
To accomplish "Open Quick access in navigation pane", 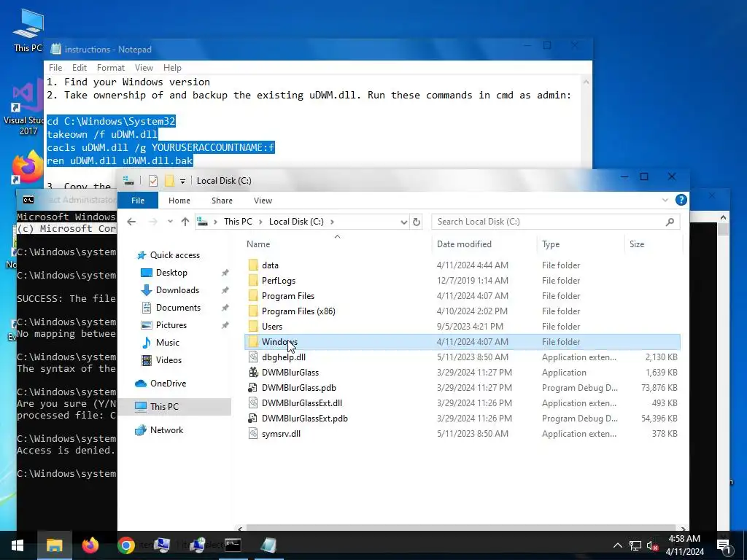I will coord(175,255).
